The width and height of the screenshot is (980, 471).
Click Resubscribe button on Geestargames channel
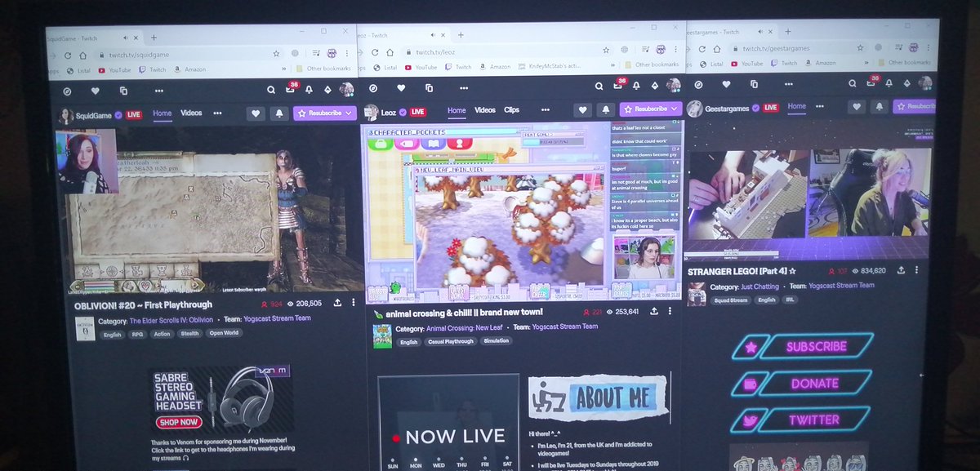tap(915, 106)
